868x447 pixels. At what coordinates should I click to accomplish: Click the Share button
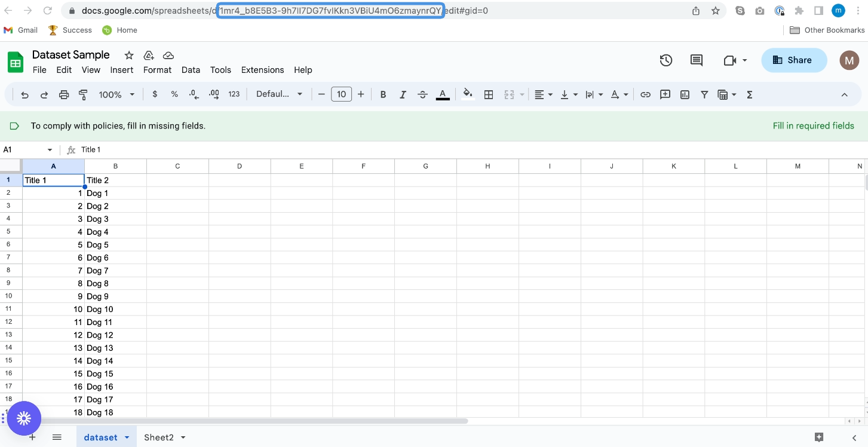(x=794, y=60)
